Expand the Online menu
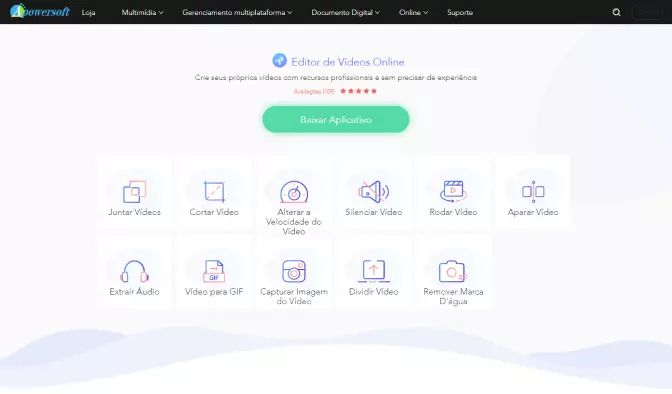 413,12
